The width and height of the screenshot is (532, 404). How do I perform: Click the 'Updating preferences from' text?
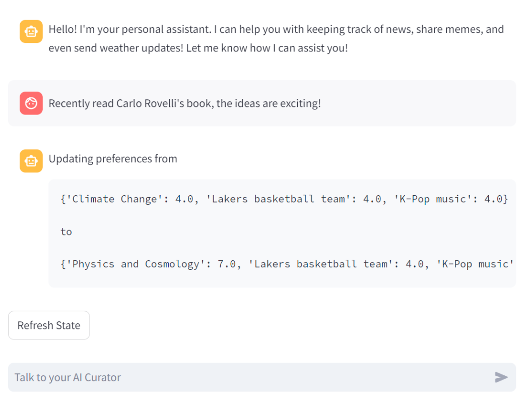113,159
